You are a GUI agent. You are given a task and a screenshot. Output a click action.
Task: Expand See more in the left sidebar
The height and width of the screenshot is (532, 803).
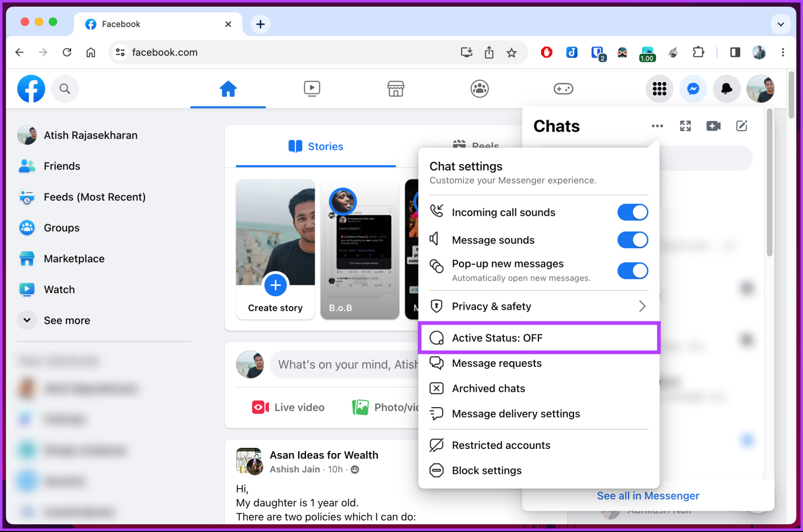point(66,320)
